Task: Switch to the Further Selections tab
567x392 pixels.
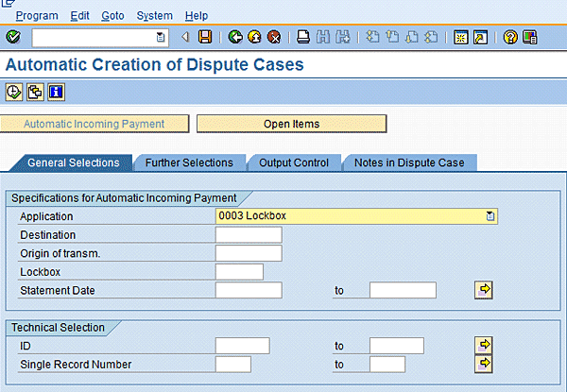Action: coord(189,162)
